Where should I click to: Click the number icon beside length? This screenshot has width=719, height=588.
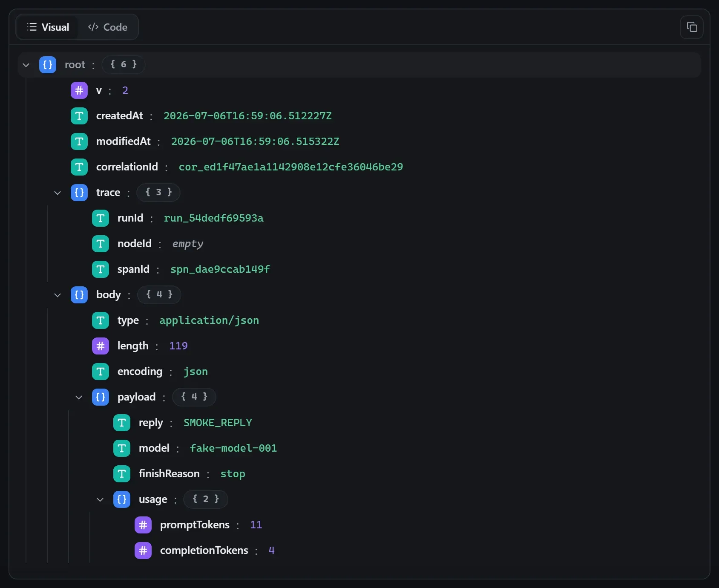pos(101,346)
